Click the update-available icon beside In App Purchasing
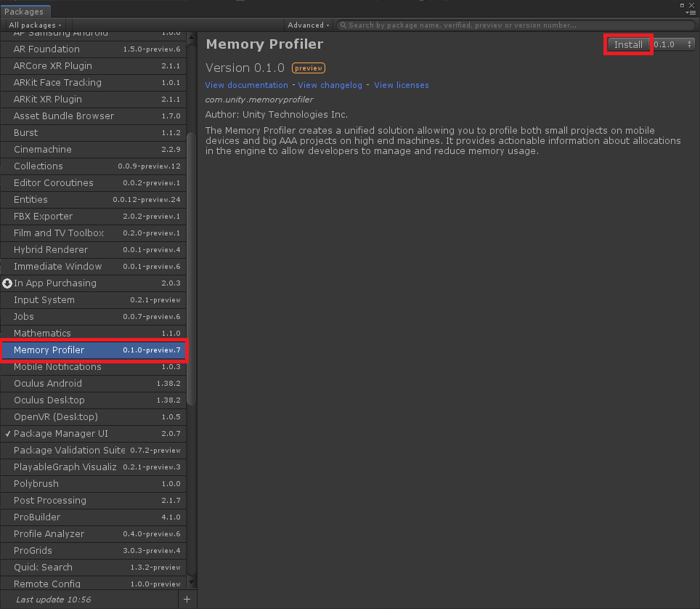 tap(7, 283)
